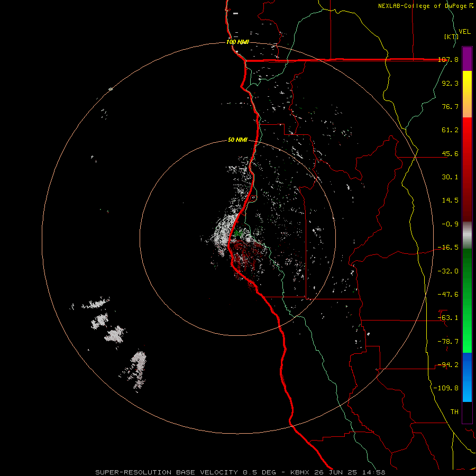Click the -47.6 velocity scale value
The height and width of the screenshot is (476, 476).
tap(448, 295)
